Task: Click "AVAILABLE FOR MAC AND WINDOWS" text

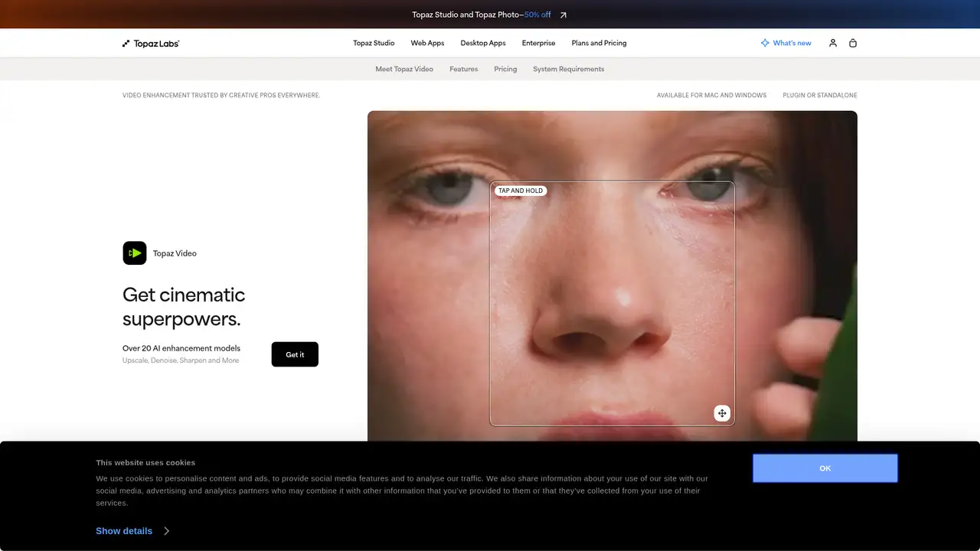Action: pos(711,96)
